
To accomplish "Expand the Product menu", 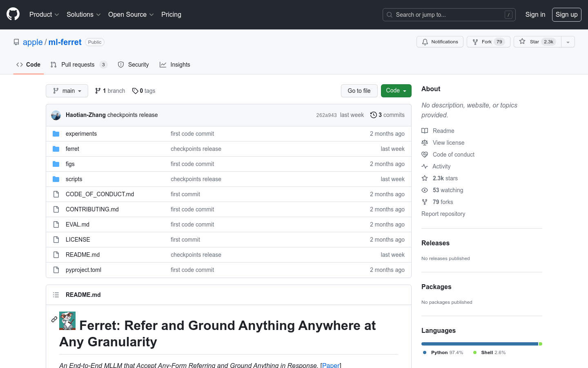I will click(x=44, y=14).
